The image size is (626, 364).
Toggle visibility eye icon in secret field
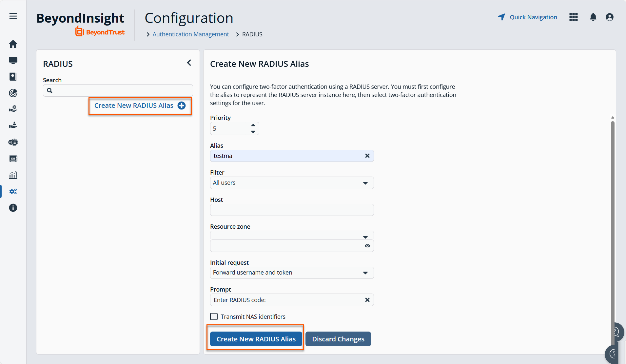(367, 246)
